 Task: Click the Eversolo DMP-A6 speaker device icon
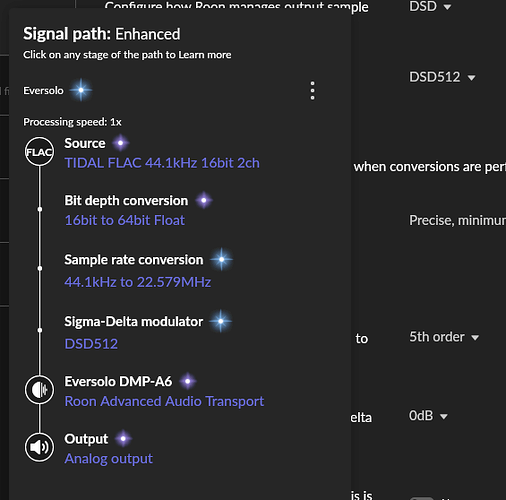(39, 389)
